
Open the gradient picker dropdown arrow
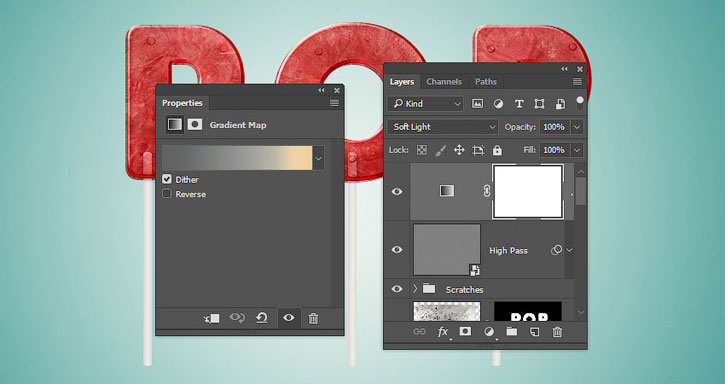click(x=319, y=158)
